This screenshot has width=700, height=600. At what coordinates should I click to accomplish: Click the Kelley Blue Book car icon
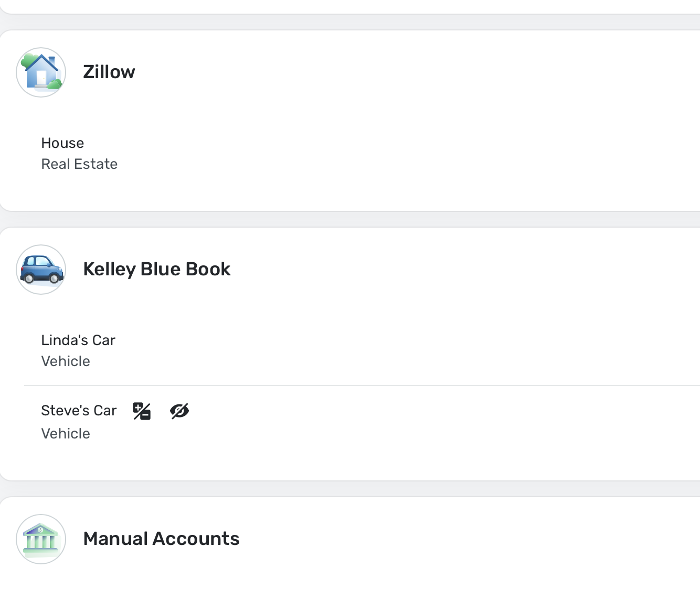(x=41, y=270)
